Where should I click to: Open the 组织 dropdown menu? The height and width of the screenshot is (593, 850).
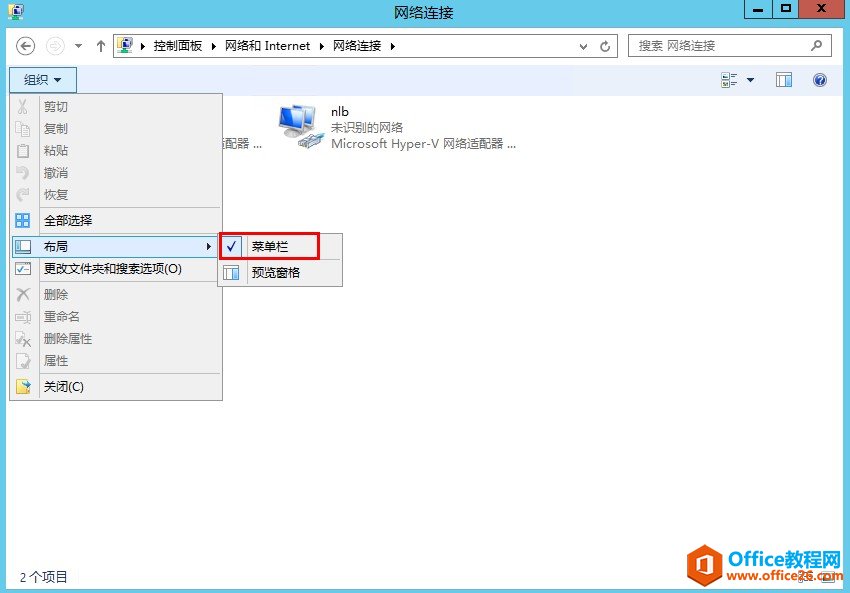42,80
